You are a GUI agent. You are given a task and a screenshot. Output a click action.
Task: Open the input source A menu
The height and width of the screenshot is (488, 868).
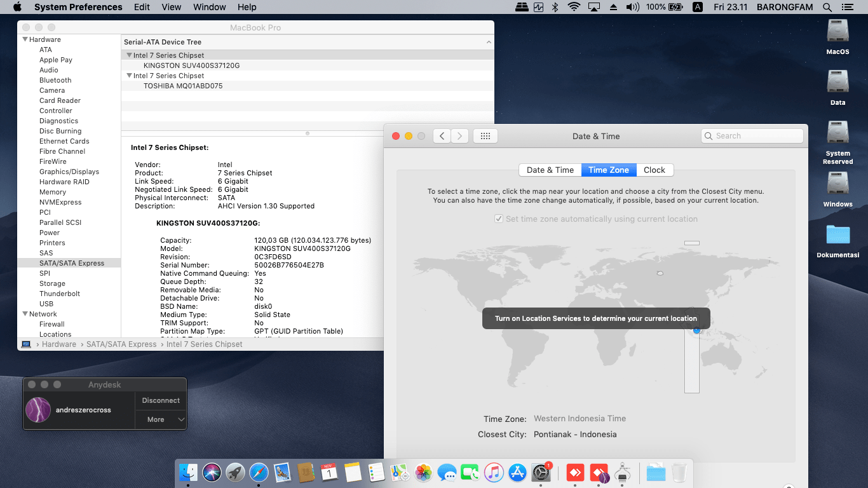click(698, 7)
